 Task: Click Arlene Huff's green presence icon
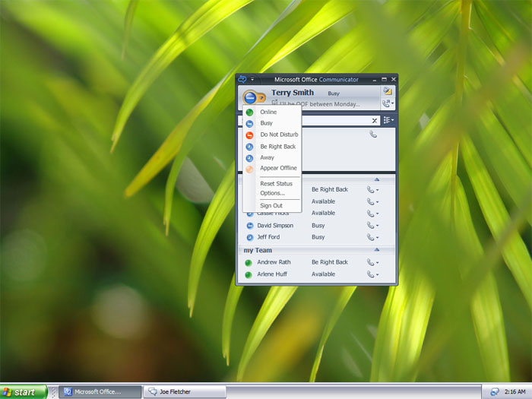[249, 274]
